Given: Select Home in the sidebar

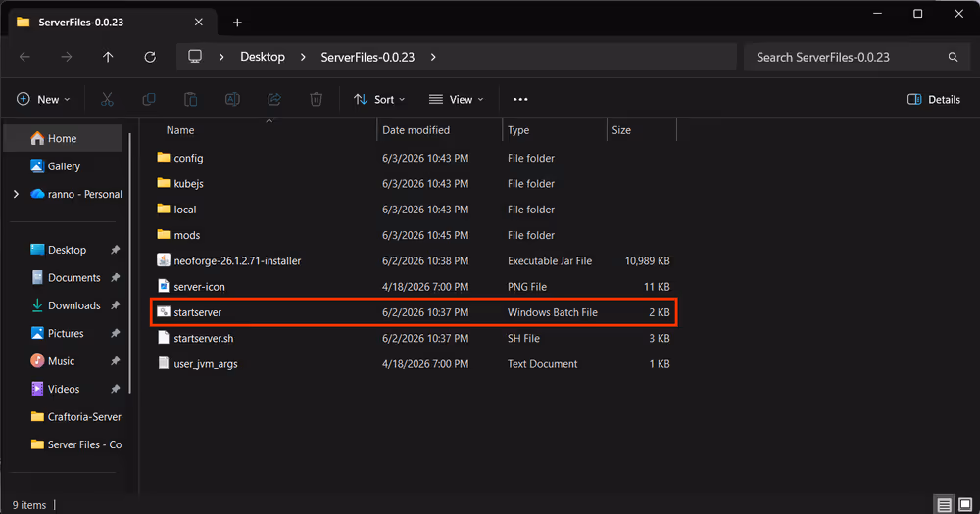Looking at the screenshot, I should (x=64, y=138).
